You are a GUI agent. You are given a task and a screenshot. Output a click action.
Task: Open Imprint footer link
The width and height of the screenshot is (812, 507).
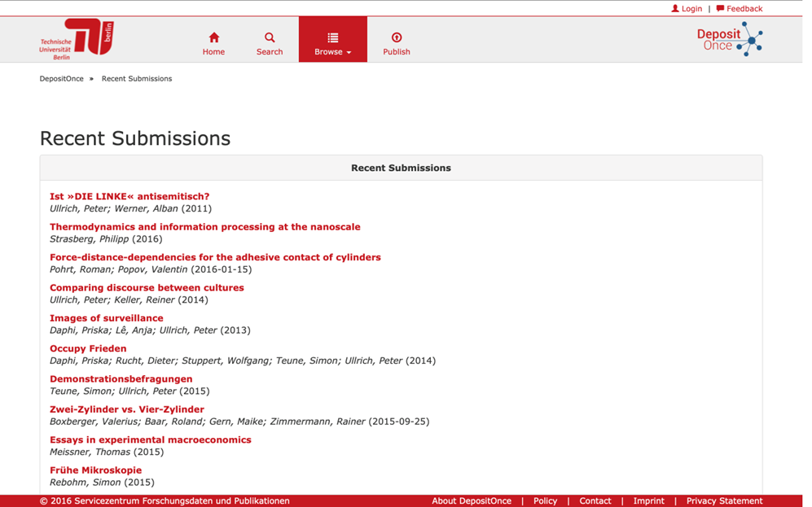[648, 500]
